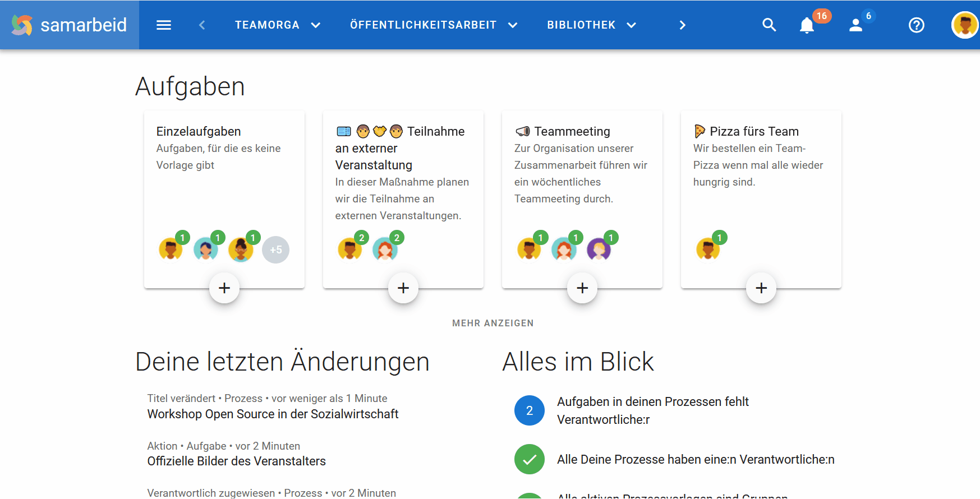The width and height of the screenshot is (980, 499).
Task: Open Offizielle Bilder des Veranstalters entry
Action: pyautogui.click(x=236, y=461)
